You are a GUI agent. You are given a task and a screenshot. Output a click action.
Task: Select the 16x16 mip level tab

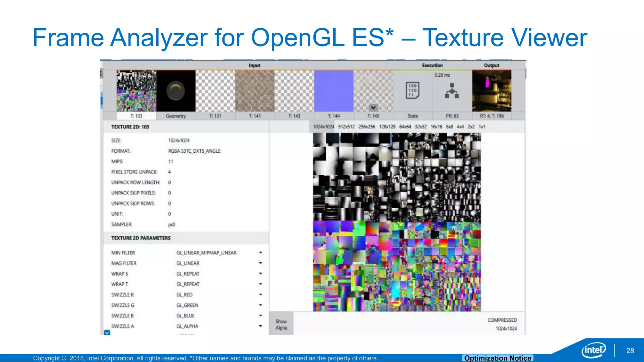[436, 127]
